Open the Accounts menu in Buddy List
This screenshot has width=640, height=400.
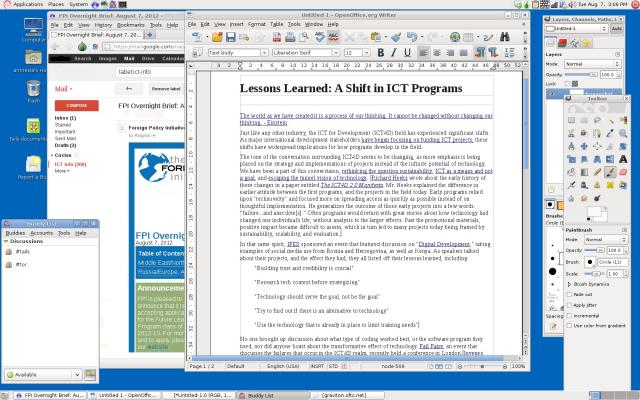(x=40, y=232)
